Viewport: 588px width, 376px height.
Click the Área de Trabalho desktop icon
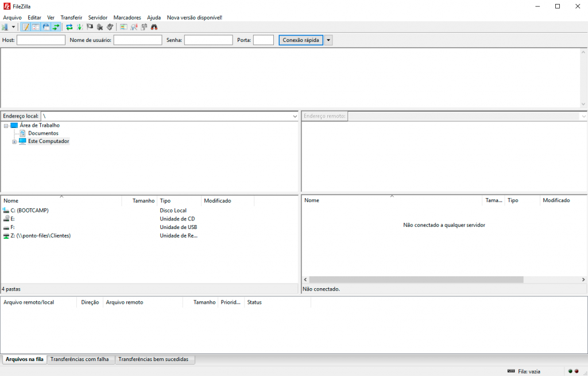click(14, 125)
